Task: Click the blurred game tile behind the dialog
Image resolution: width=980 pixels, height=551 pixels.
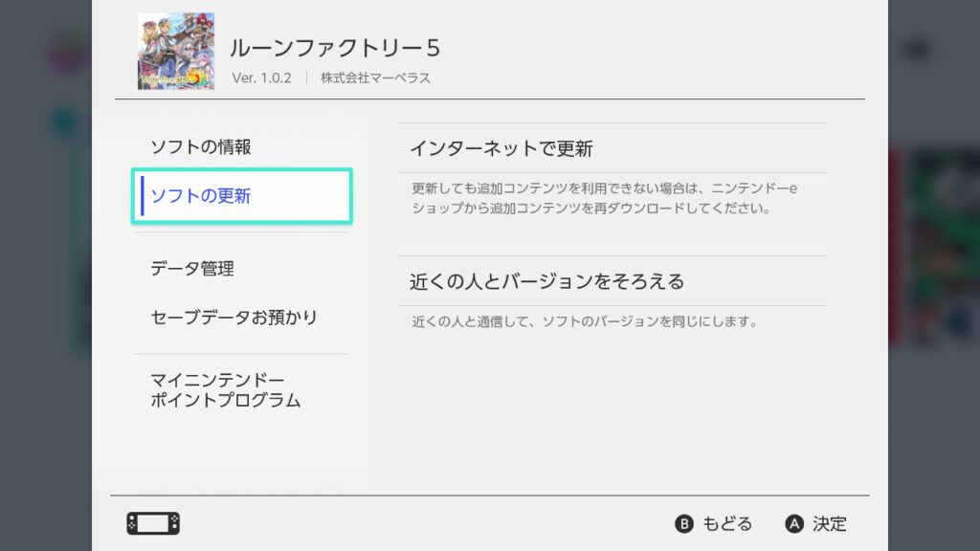Action: pyautogui.click(x=934, y=247)
